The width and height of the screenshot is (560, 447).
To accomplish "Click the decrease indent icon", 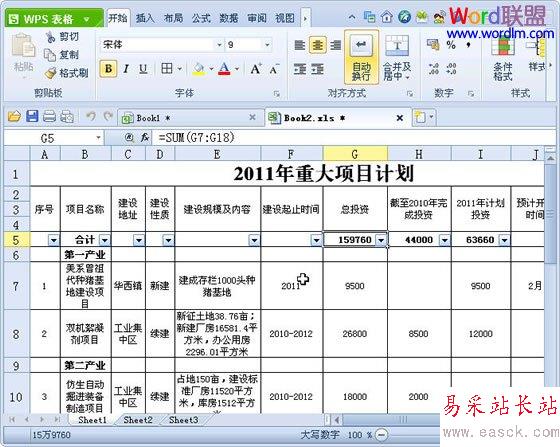I will [x=300, y=69].
